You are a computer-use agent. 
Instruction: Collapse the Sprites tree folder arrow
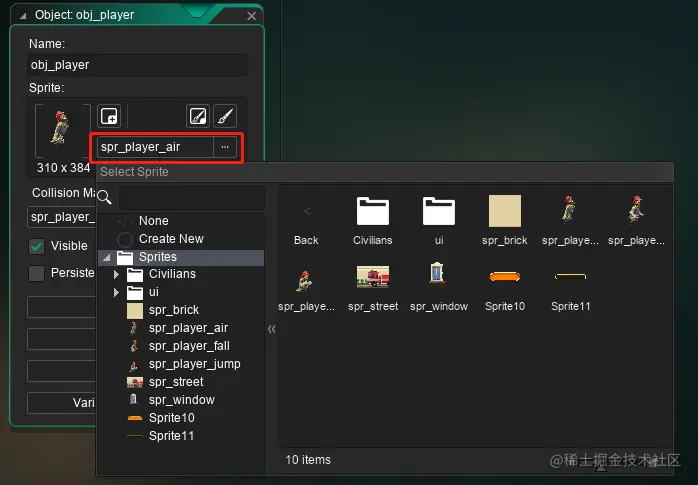pyautogui.click(x=107, y=257)
